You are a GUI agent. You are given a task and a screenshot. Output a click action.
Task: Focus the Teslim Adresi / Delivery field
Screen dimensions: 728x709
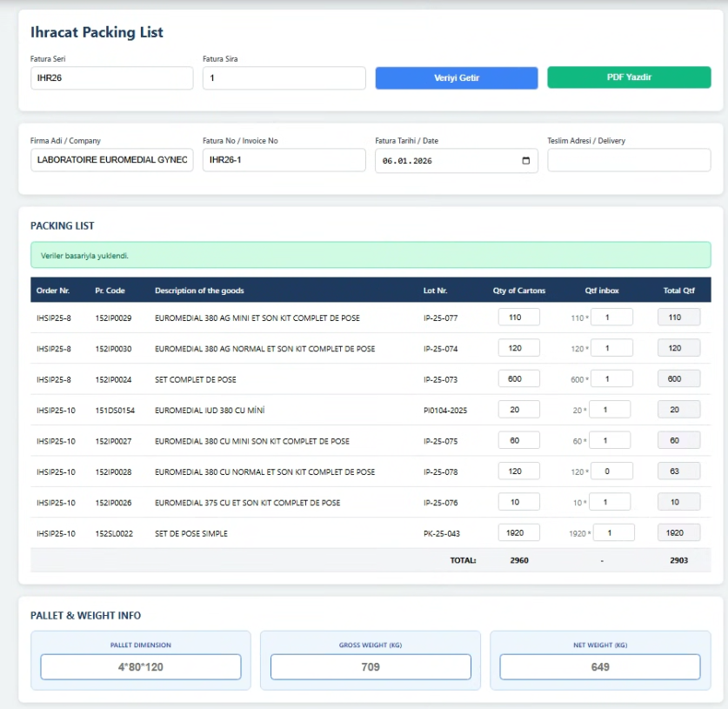pos(628,161)
